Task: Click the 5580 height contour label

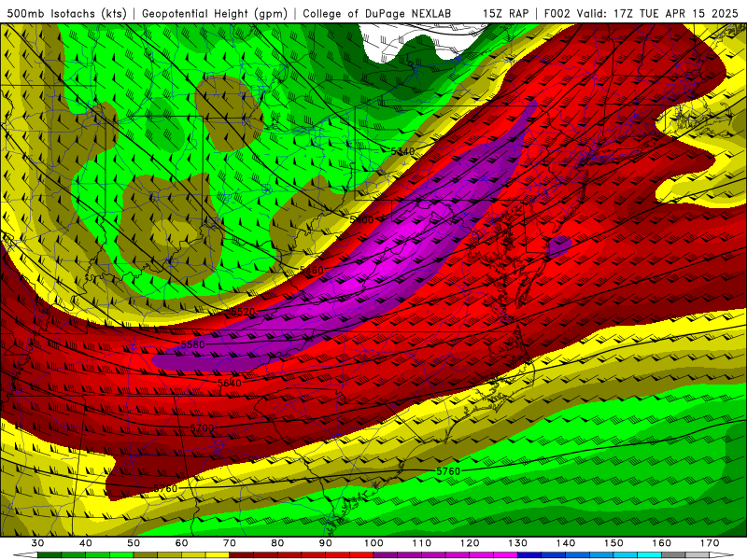Action: tap(192, 344)
